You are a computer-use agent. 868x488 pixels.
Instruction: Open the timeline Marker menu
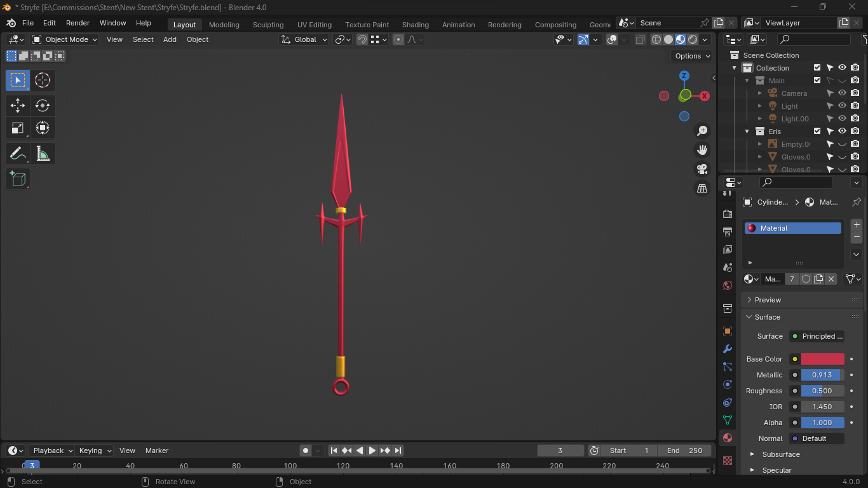(x=157, y=451)
